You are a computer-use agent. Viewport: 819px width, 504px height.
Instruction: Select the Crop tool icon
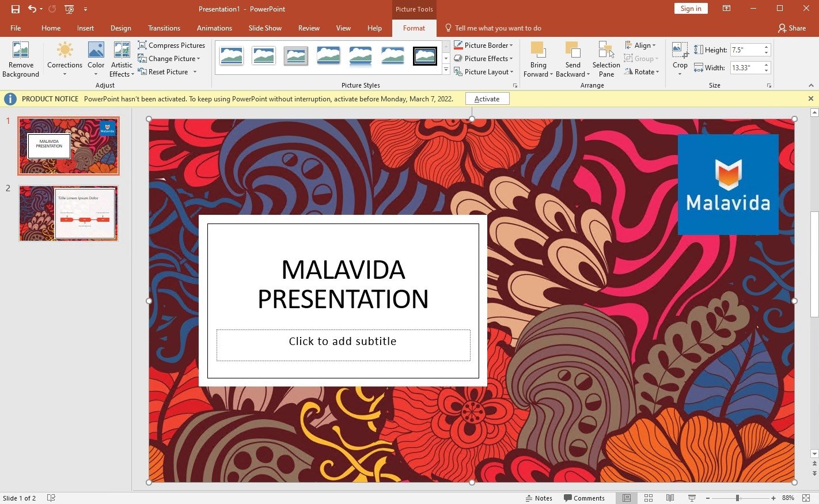(x=680, y=51)
